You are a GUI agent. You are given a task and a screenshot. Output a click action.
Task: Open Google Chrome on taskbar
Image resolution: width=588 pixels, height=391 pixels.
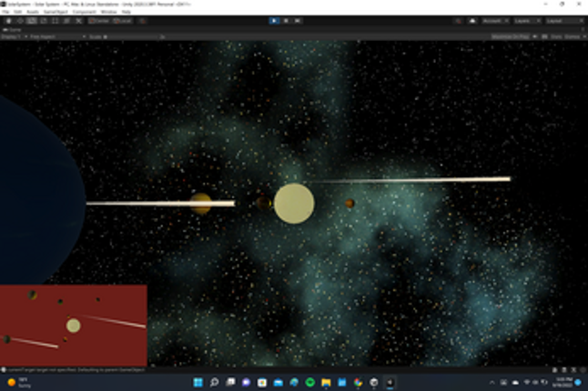358,383
